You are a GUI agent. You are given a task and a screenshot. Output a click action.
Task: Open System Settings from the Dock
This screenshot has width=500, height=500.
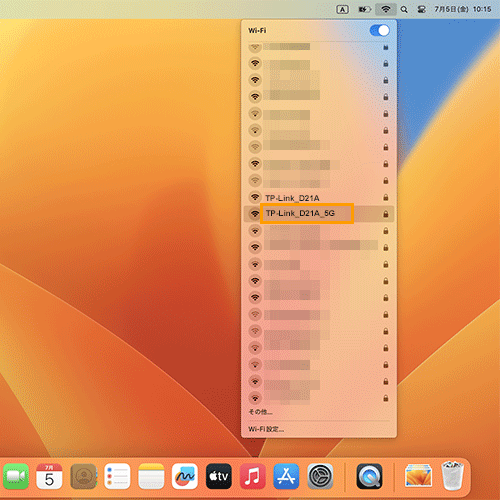[x=320, y=476]
